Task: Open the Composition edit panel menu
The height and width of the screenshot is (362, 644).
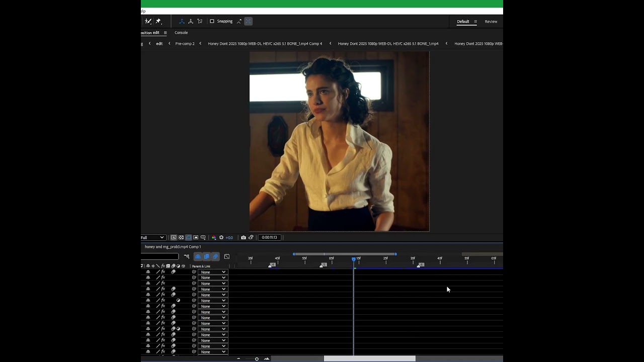Action: (165, 33)
